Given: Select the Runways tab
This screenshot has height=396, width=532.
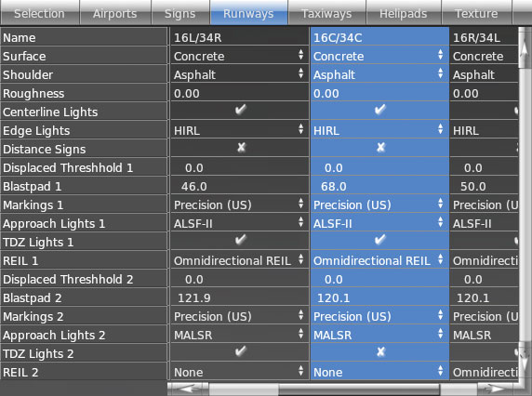Looking at the screenshot, I should click(x=248, y=13).
